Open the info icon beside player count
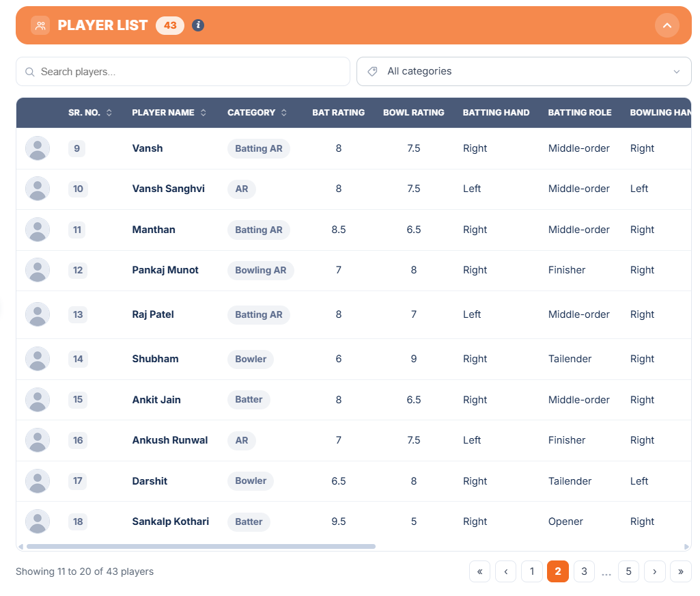700x596 pixels. [x=198, y=25]
